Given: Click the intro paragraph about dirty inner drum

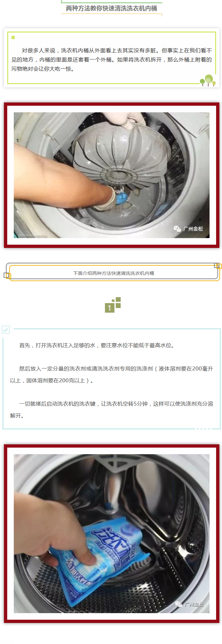Looking at the screenshot, I should click(x=111, y=59).
